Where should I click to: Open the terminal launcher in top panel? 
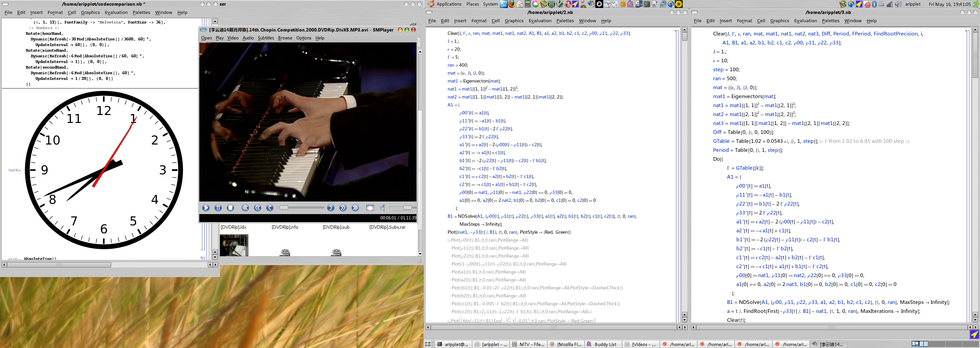pyautogui.click(x=647, y=4)
